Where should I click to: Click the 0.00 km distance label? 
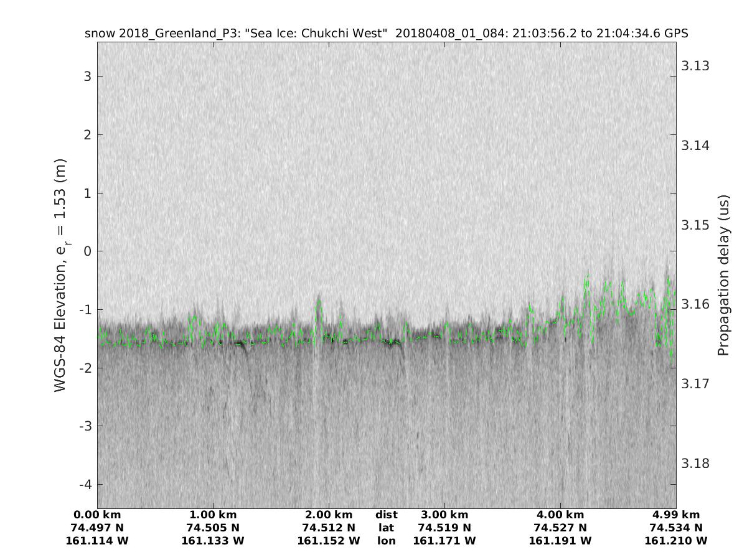97,515
